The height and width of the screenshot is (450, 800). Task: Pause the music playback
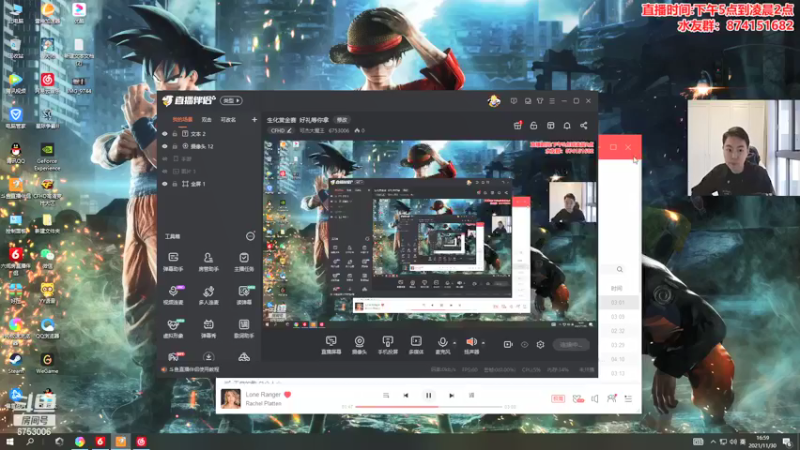(x=429, y=395)
